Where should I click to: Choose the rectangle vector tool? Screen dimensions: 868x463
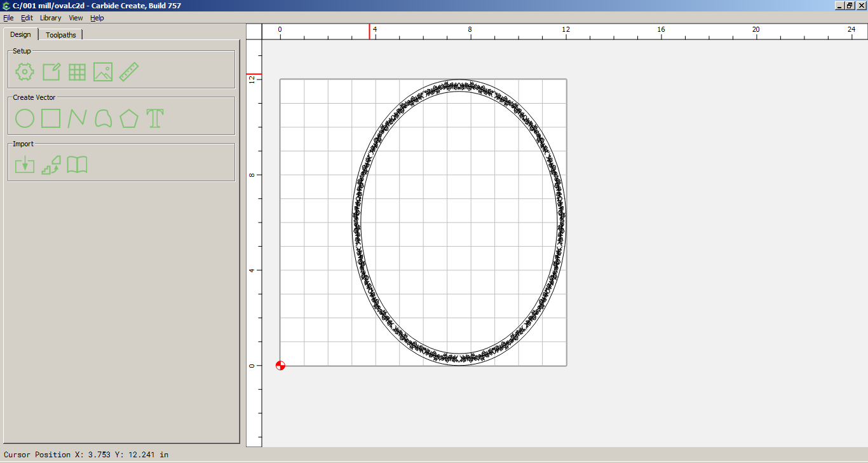click(x=51, y=118)
